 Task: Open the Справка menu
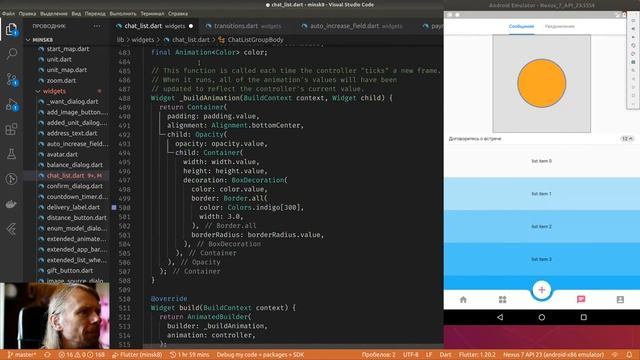coord(178,13)
